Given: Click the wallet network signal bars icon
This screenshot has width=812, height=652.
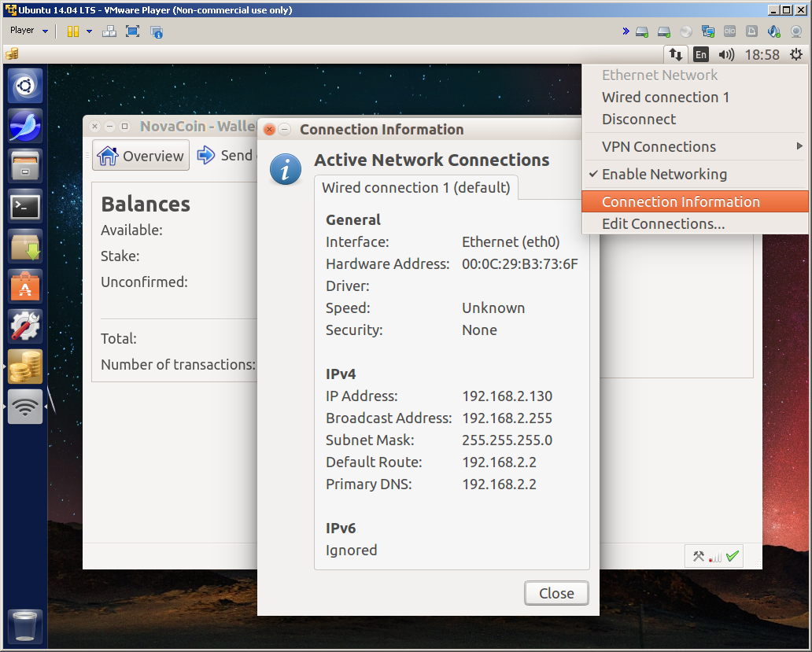Looking at the screenshot, I should pos(715,558).
